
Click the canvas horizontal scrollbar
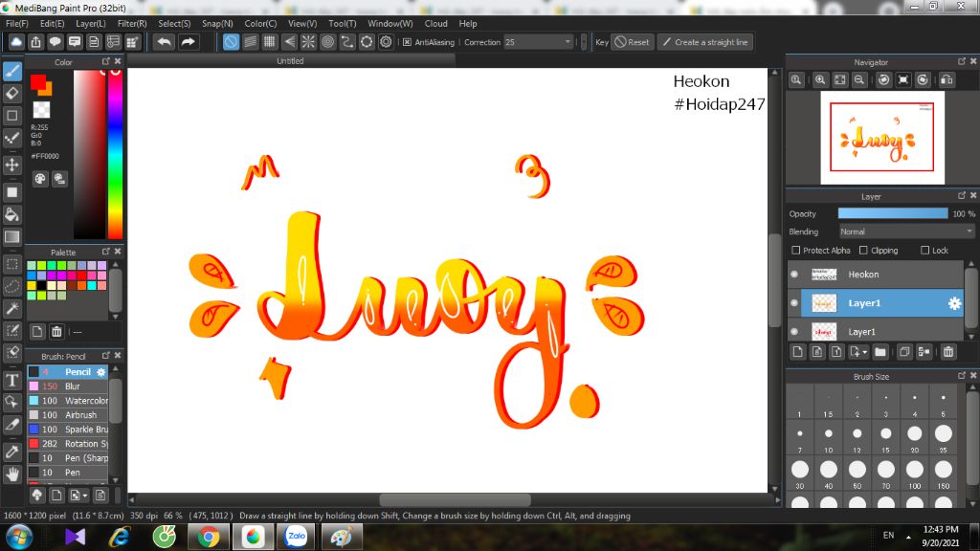click(455, 499)
